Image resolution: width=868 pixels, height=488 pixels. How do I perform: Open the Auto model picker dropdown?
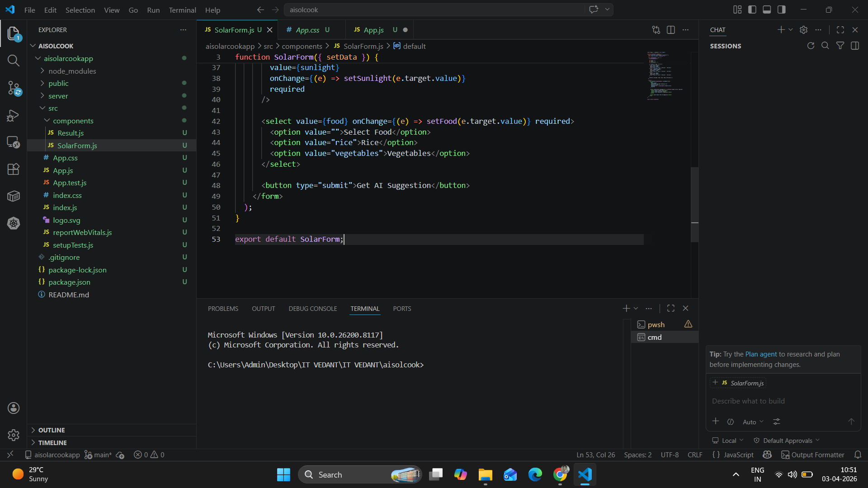[753, 422]
